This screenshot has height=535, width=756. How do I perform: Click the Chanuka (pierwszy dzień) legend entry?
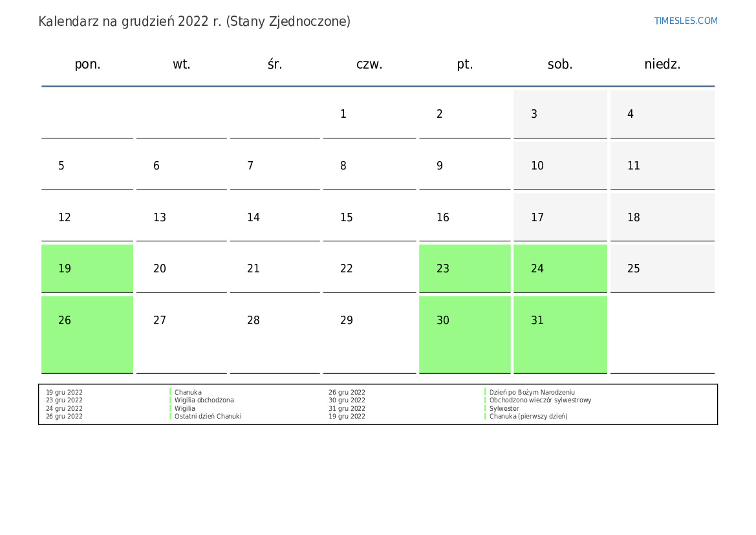pyautogui.click(x=528, y=417)
